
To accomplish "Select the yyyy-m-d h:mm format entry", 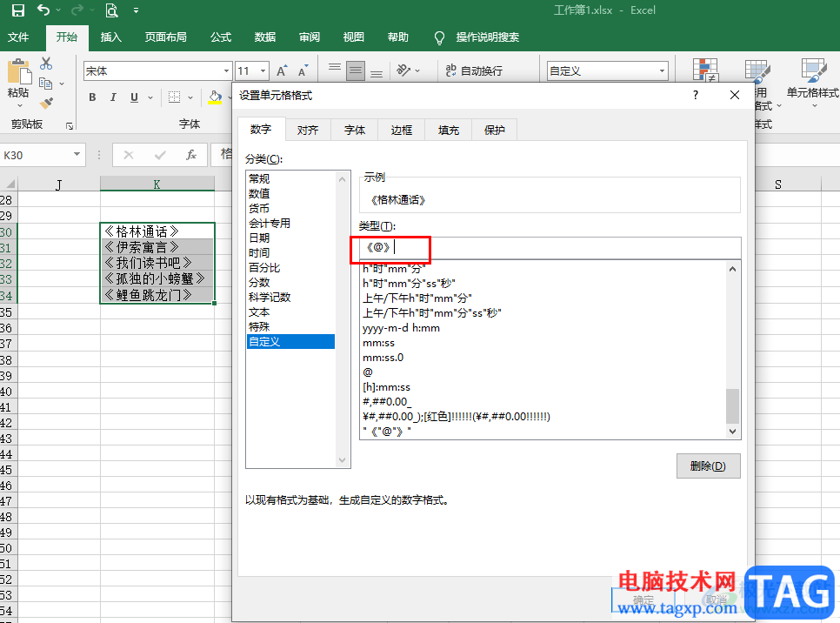I will tap(542, 327).
